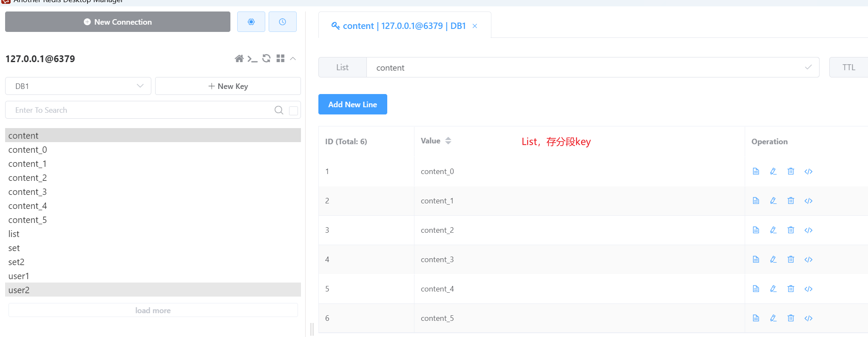Viewport: 868px width, 337px height.
Task: Refresh the 127.0.0.1@6379 connection
Action: point(267,59)
